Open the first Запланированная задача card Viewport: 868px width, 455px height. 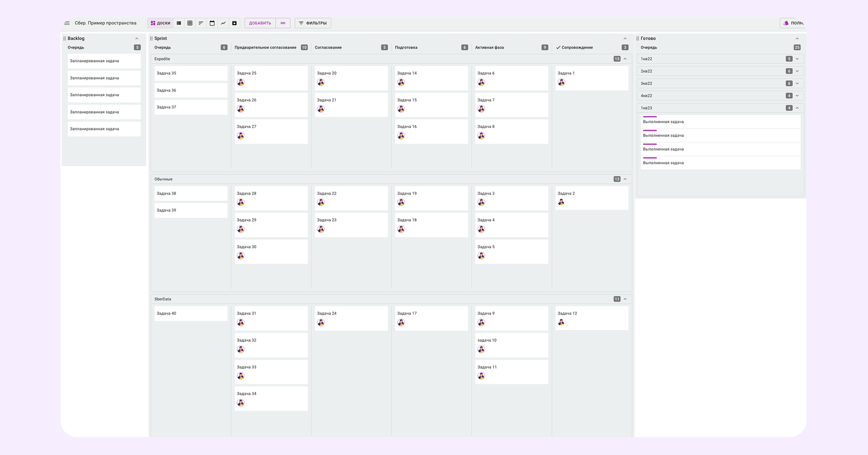pos(104,61)
